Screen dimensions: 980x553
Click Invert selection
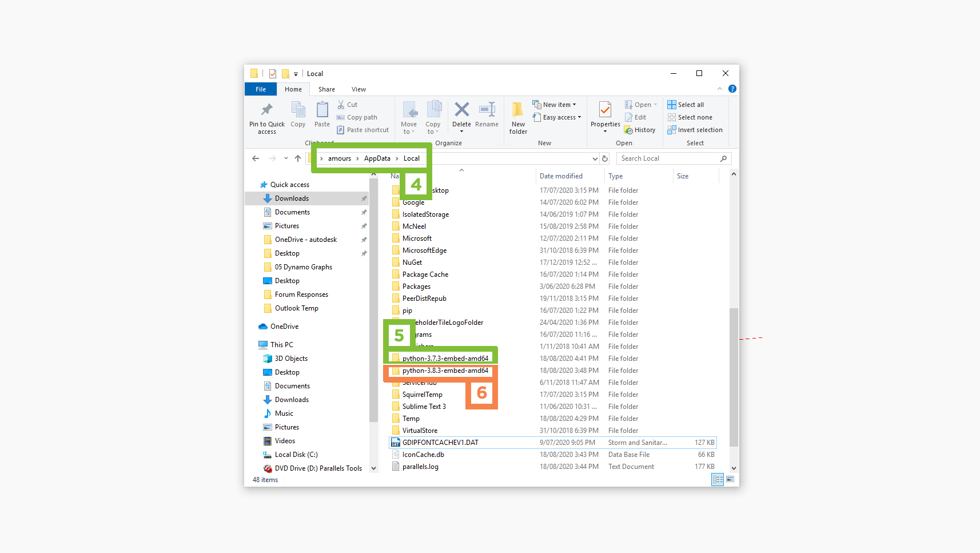pyautogui.click(x=695, y=130)
